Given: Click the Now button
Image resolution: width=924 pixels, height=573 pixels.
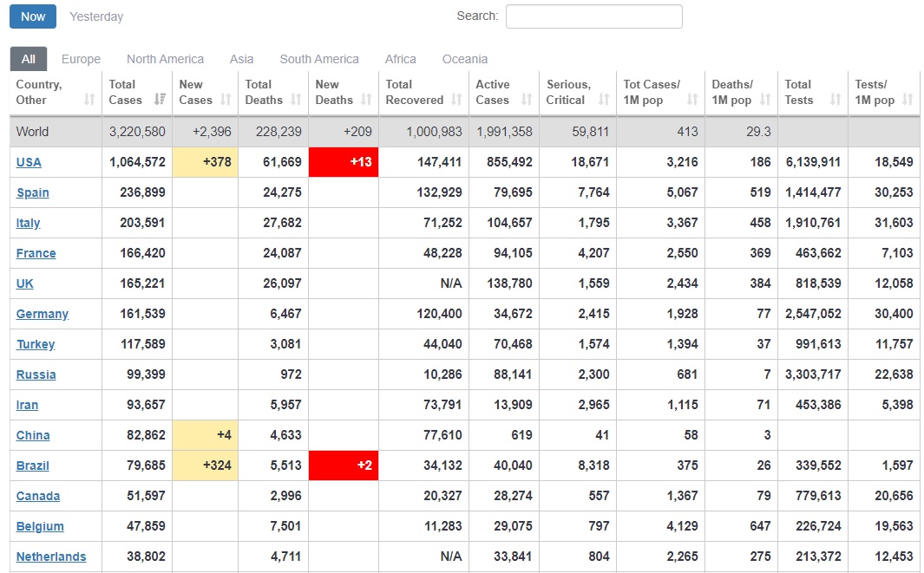Looking at the screenshot, I should 33,16.
